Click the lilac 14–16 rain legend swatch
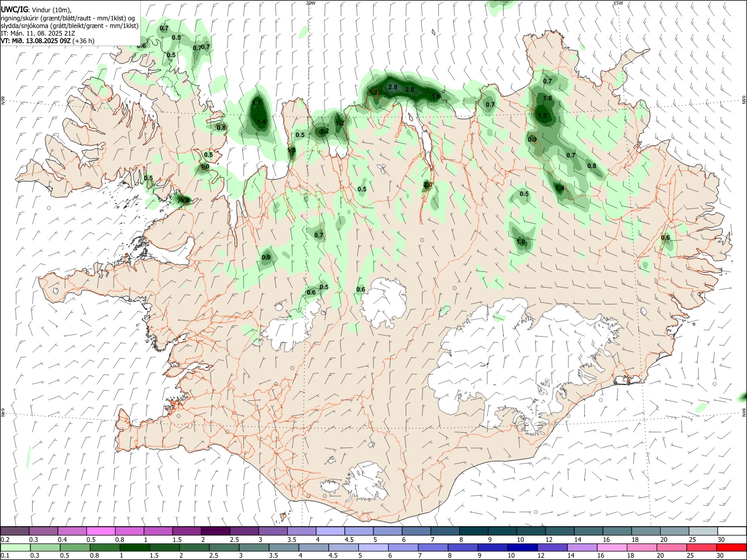This screenshot has height=560, width=747. pyautogui.click(x=582, y=547)
